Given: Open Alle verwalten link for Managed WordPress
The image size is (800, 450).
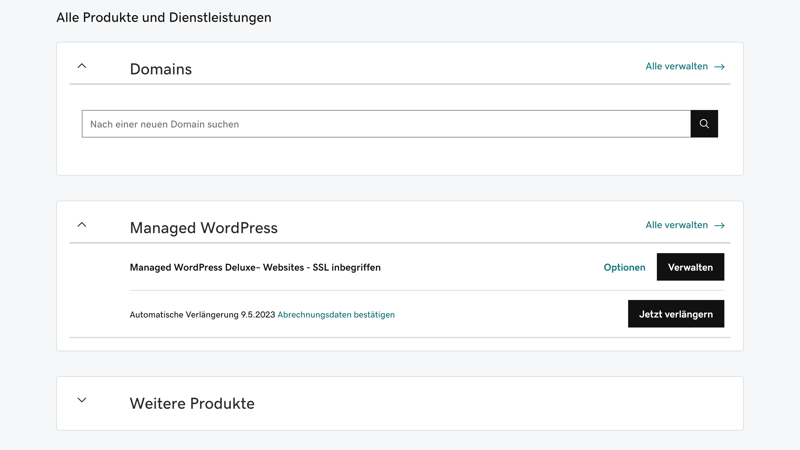Looking at the screenshot, I should tap(677, 226).
